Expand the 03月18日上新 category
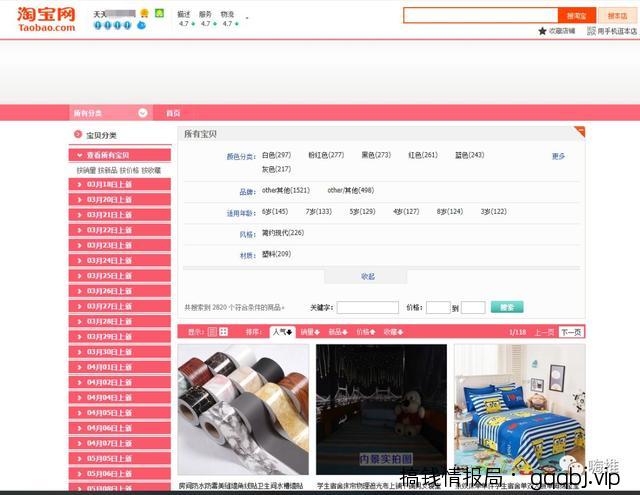The image size is (640, 495). click(x=120, y=184)
